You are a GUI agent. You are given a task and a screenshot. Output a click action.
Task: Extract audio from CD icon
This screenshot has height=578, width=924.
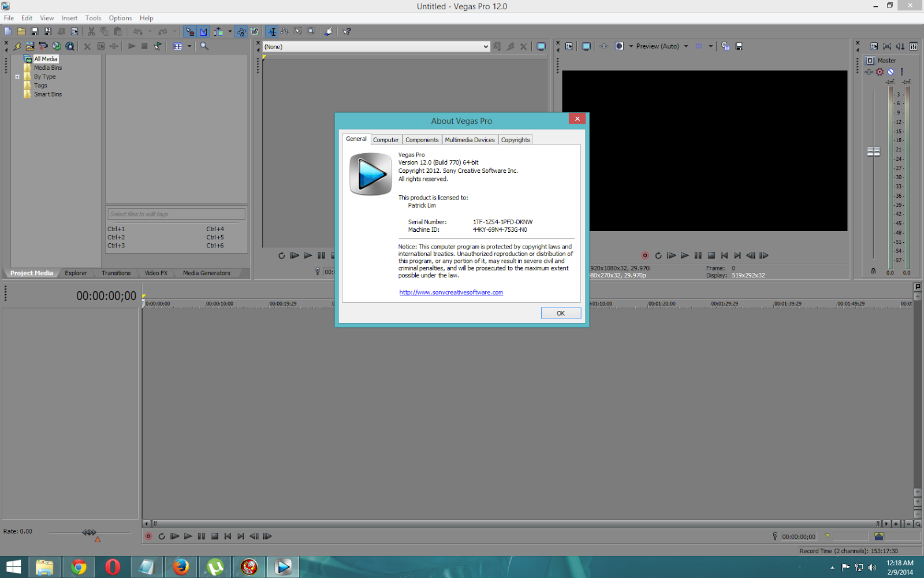57,46
